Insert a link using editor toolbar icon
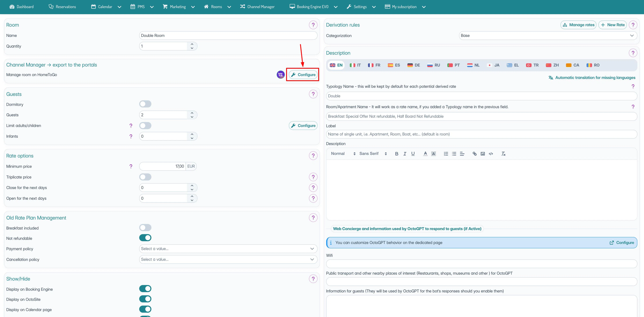The image size is (644, 317). point(474,154)
